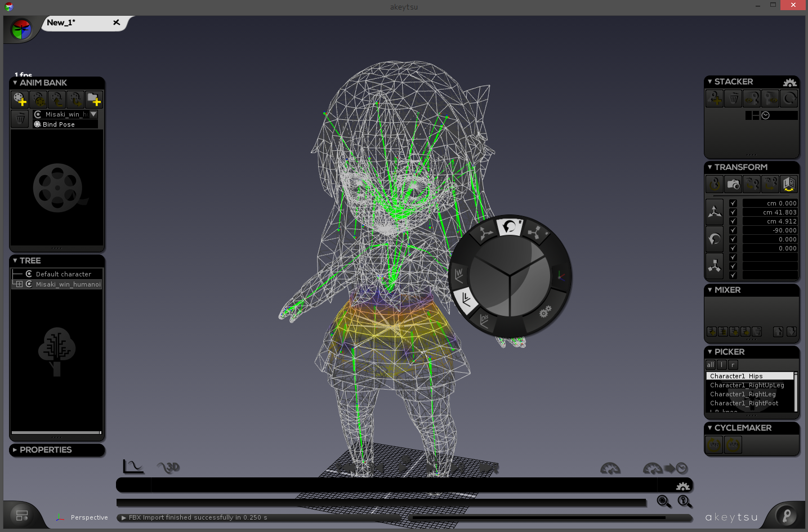The width and height of the screenshot is (808, 532).
Task: Click the Stacker add key icon
Action: (x=715, y=99)
